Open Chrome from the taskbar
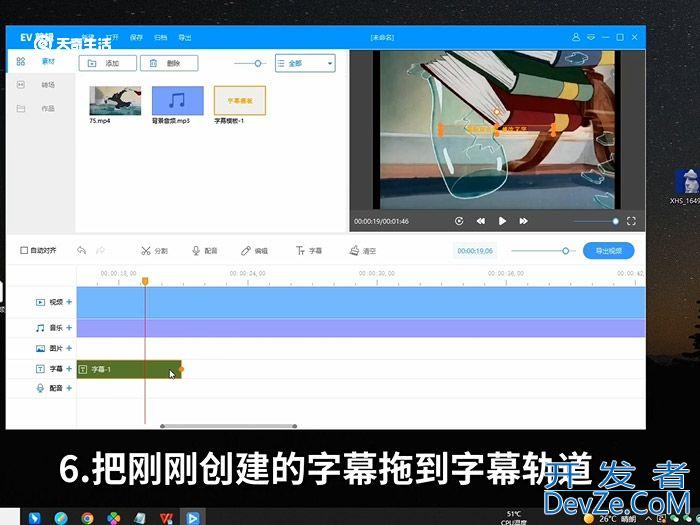The height and width of the screenshot is (525, 700). 87,518
